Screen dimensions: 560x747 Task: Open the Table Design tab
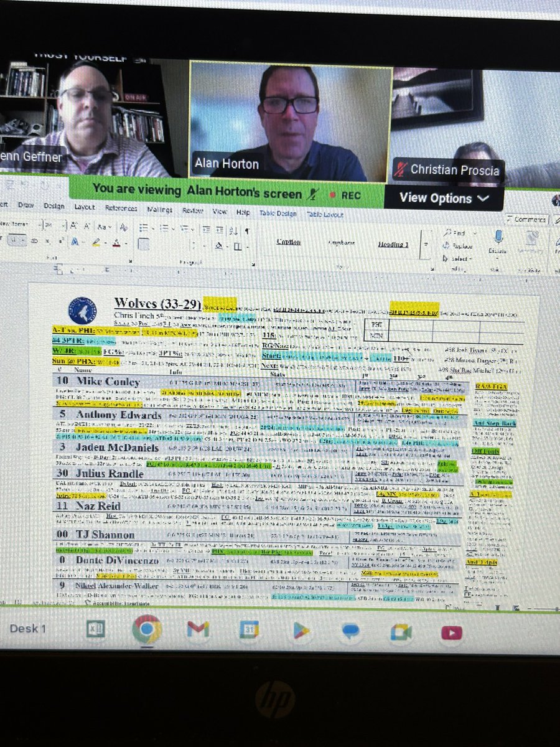[x=278, y=212]
